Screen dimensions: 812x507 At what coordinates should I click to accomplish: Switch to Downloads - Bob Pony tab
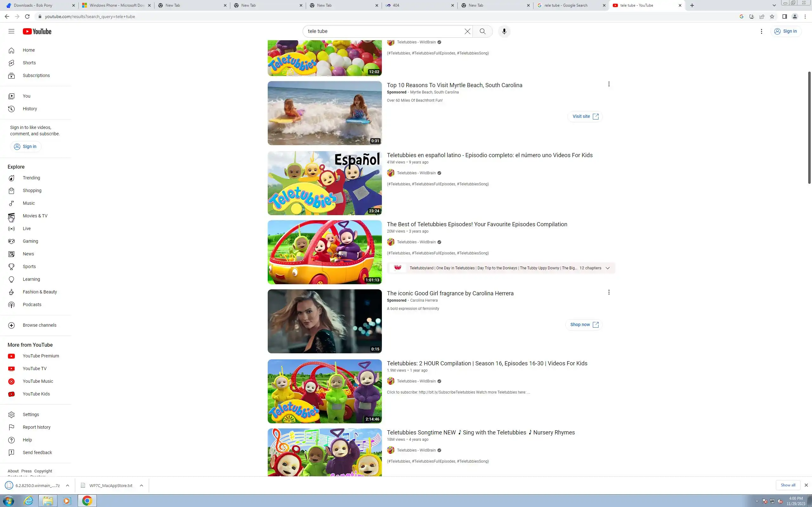coord(33,5)
